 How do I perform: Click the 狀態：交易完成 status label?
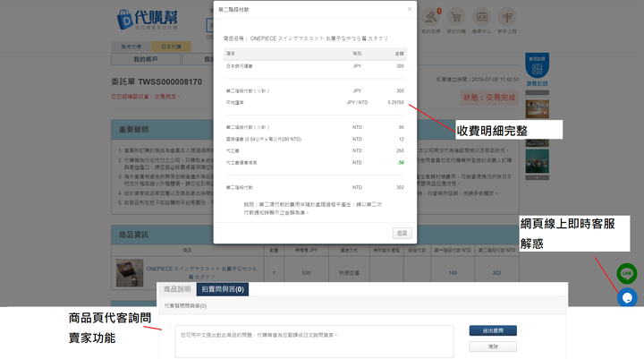489,98
